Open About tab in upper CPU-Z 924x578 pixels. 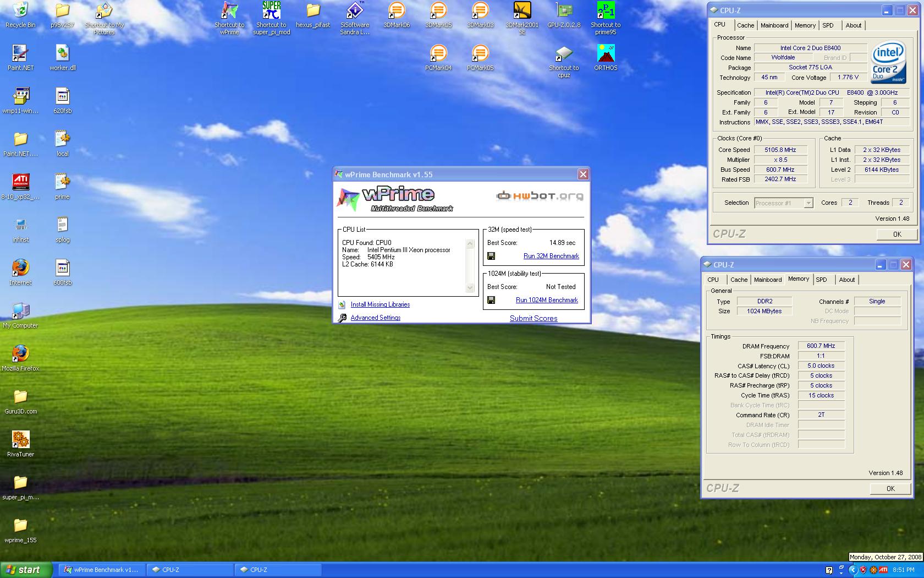(x=853, y=25)
